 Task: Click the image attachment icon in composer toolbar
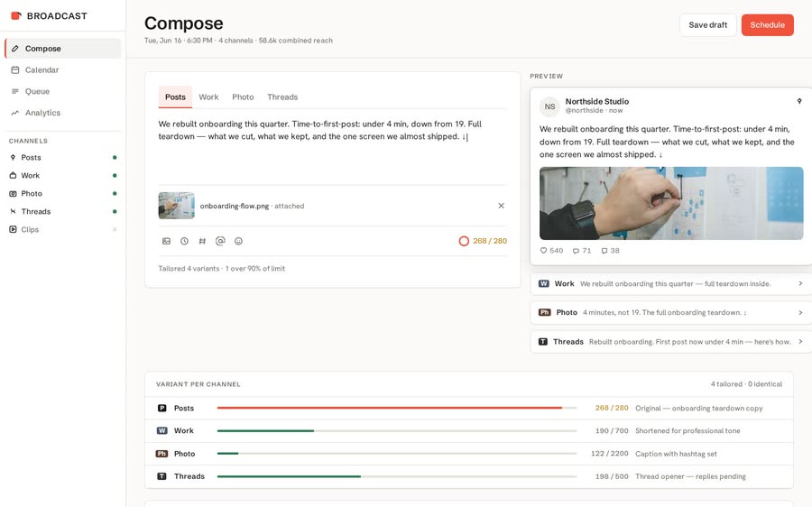[166, 241]
